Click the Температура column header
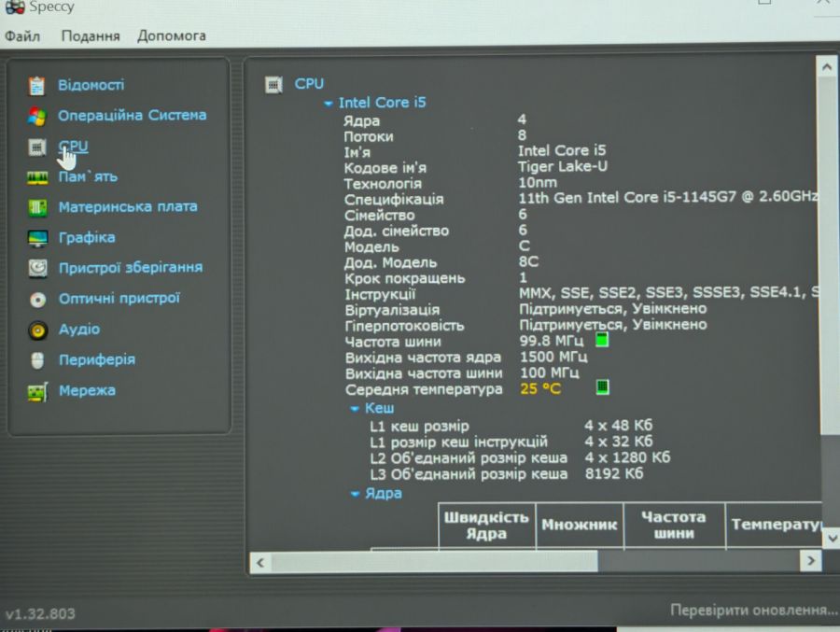840x632 pixels. tap(774, 526)
